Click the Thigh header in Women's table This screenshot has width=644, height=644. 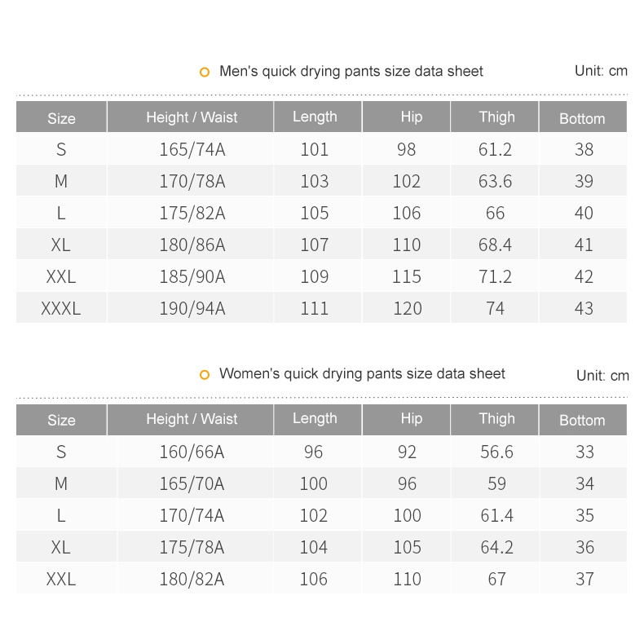496,419
